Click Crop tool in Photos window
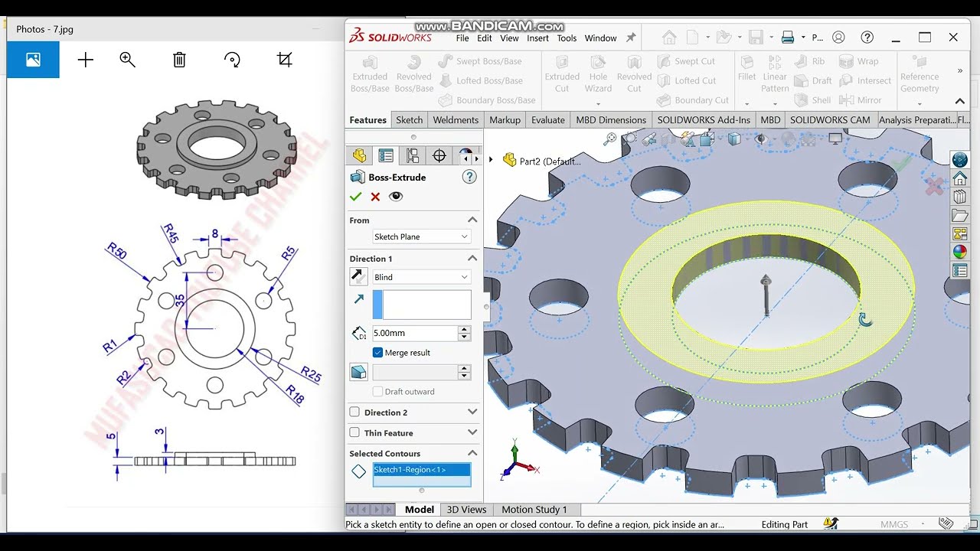The height and width of the screenshot is (551, 980). click(x=285, y=60)
